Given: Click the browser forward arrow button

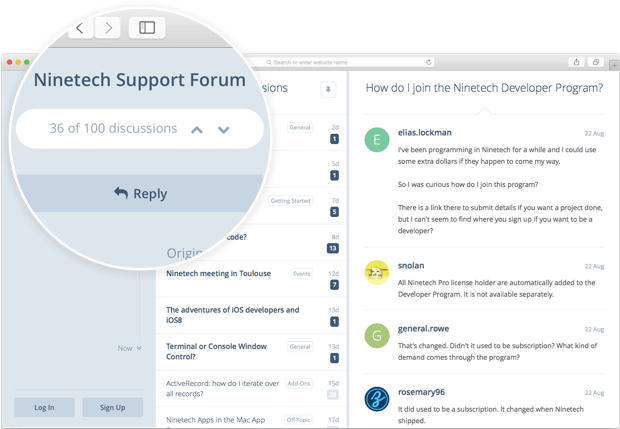Looking at the screenshot, I should tap(108, 27).
